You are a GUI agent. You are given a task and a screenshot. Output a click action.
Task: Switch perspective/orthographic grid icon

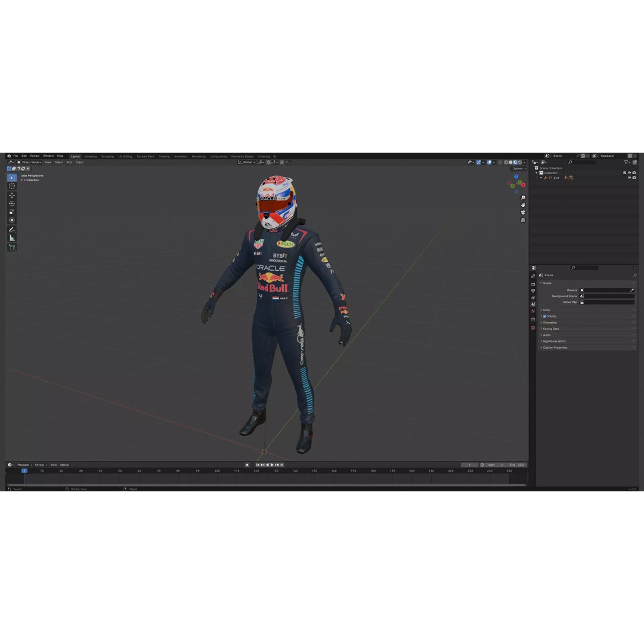pos(523,220)
